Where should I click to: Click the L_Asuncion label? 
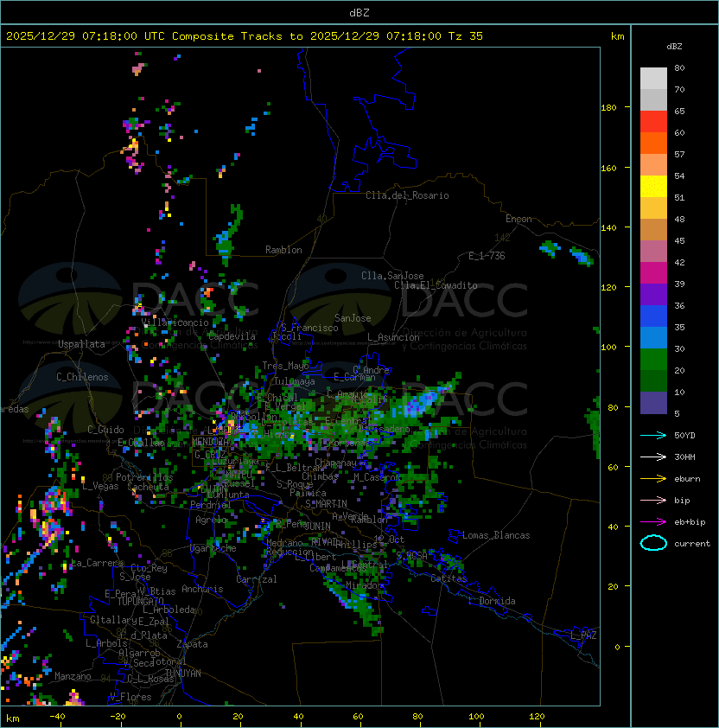393,337
